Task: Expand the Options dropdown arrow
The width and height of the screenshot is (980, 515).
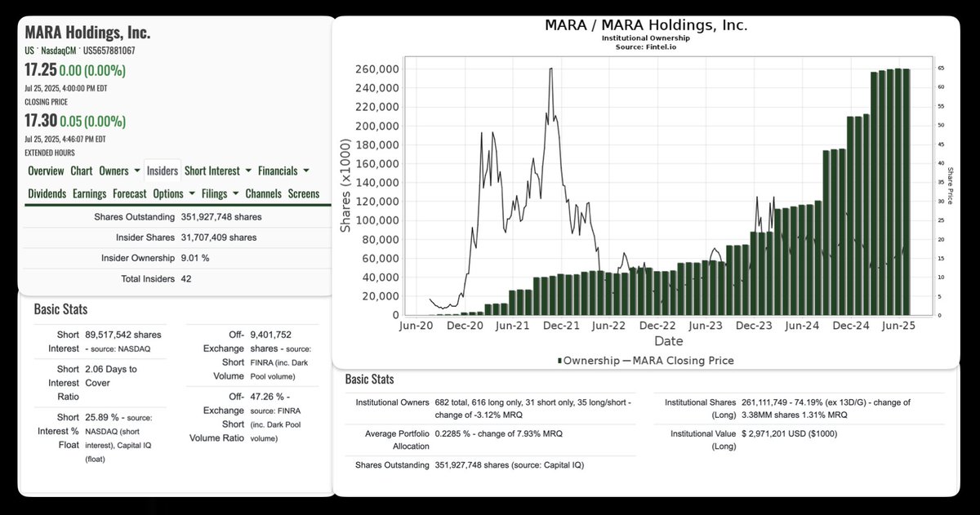Action: (191, 194)
